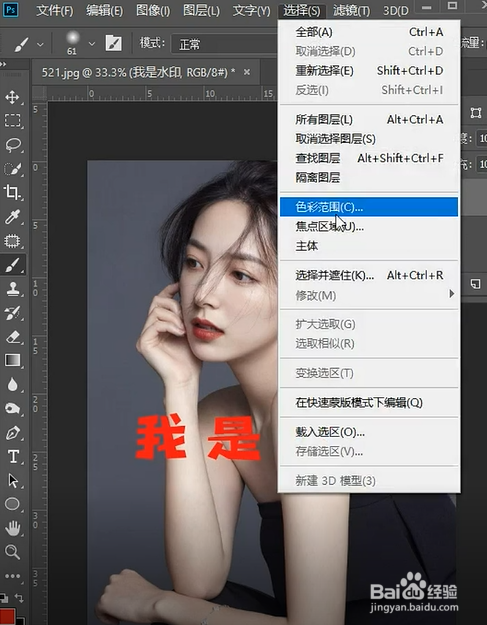The width and height of the screenshot is (487, 625).
Task: Open the 3D(D) menu
Action: click(x=396, y=10)
